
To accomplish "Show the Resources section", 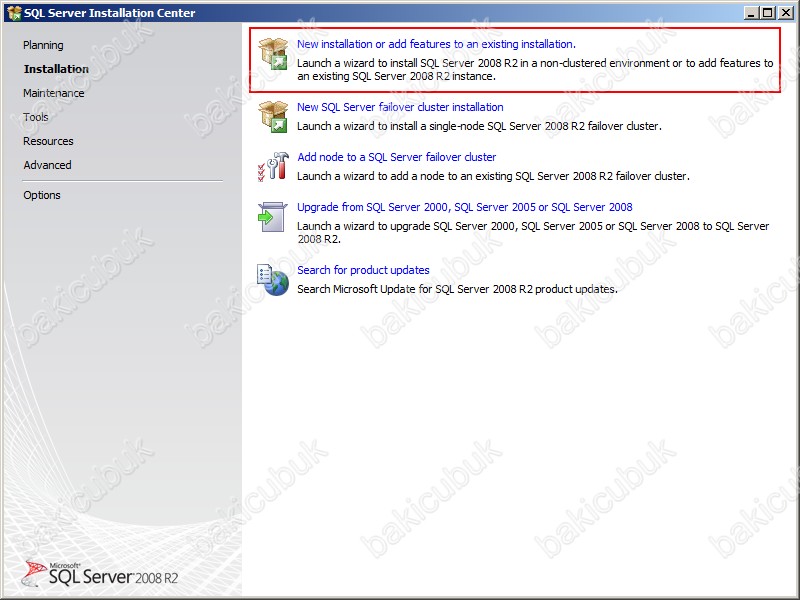I will (48, 141).
